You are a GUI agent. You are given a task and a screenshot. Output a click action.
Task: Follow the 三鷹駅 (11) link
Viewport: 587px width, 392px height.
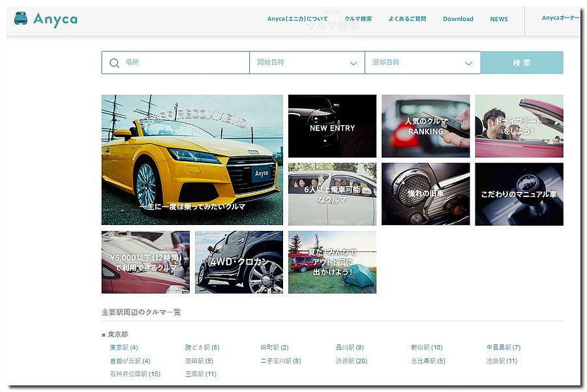coord(201,374)
